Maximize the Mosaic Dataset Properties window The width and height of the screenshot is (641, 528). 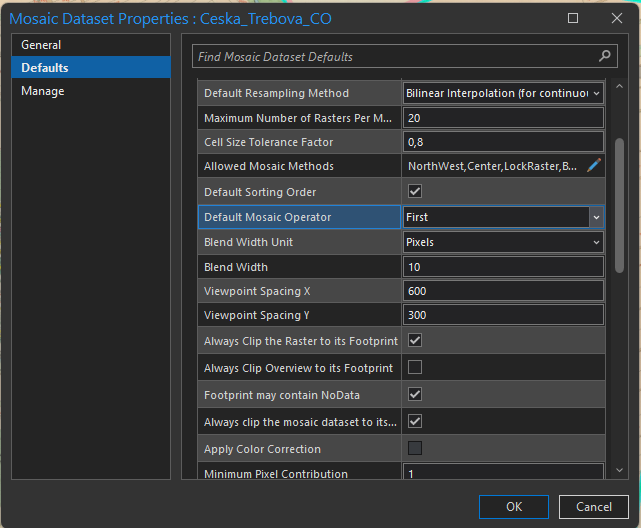tap(573, 18)
